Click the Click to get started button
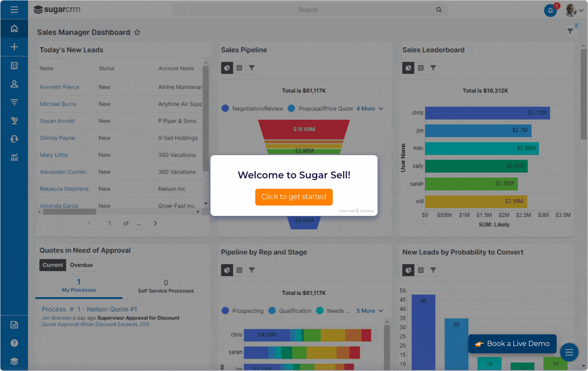The width and height of the screenshot is (588, 371). point(294,197)
